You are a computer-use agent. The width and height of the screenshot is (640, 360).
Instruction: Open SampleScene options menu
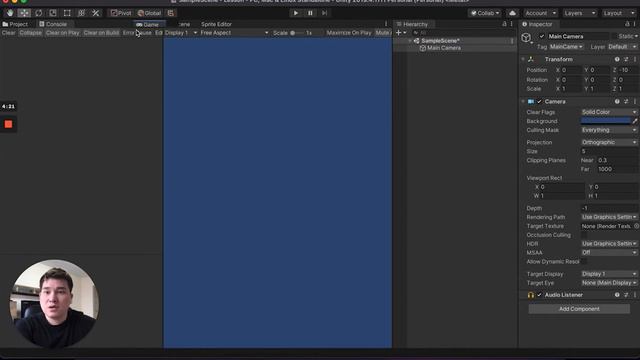512,41
